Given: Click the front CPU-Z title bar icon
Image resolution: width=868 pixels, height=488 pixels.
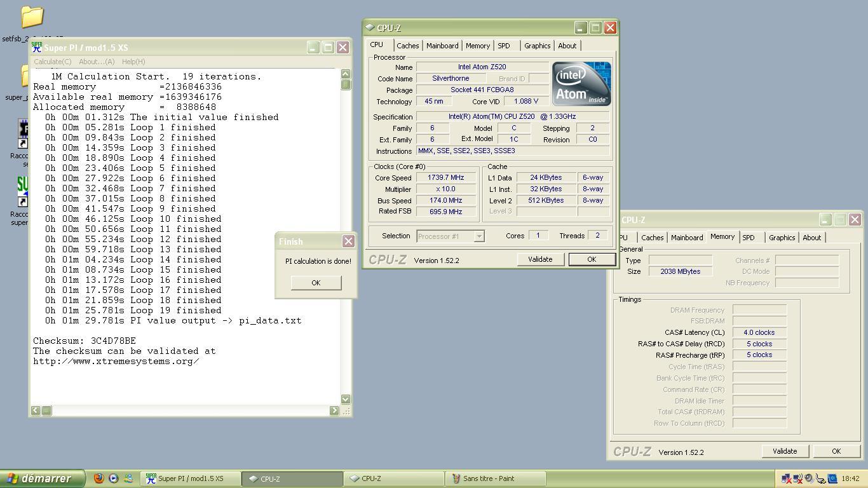Looking at the screenshot, I should point(370,28).
